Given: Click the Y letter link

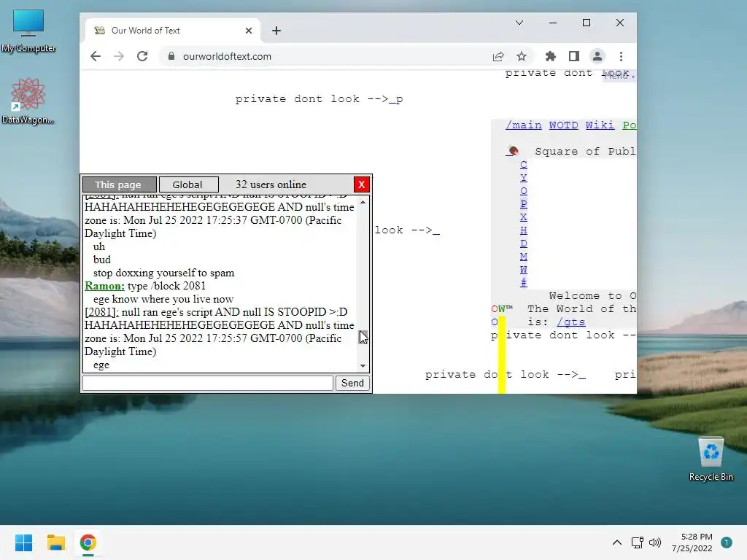Looking at the screenshot, I should pyautogui.click(x=524, y=177).
